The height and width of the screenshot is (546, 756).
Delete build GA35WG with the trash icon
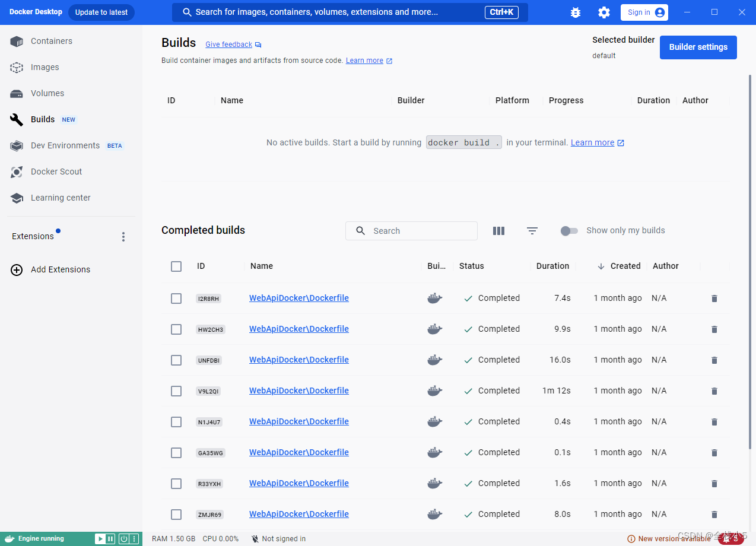(714, 453)
